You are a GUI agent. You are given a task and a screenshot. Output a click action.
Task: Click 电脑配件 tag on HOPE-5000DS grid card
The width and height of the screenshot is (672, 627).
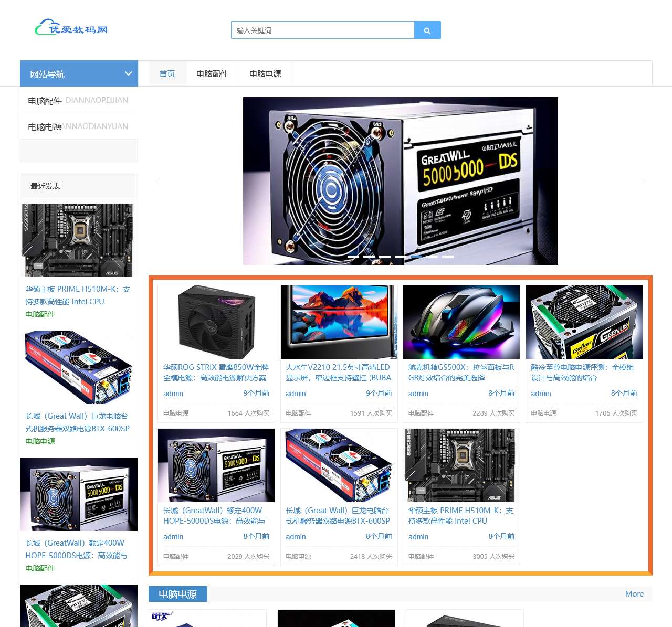coord(176,557)
